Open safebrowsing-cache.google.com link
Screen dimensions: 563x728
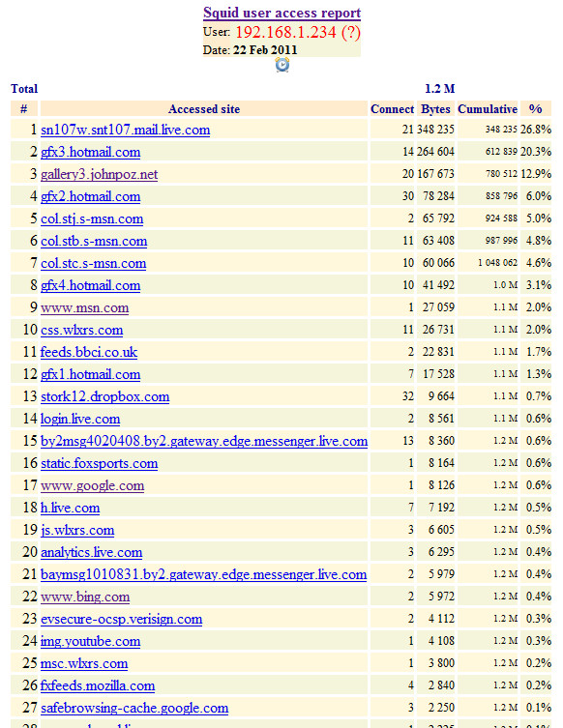(x=134, y=708)
